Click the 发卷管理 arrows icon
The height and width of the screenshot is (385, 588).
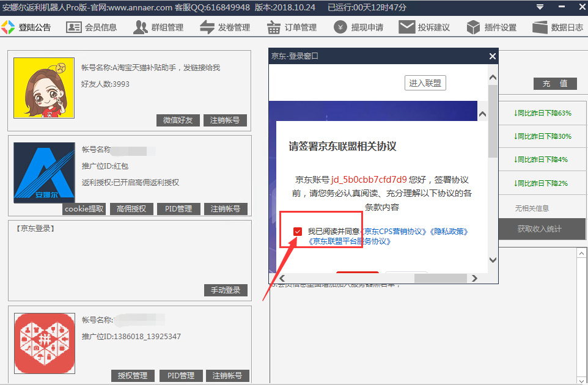[207, 27]
